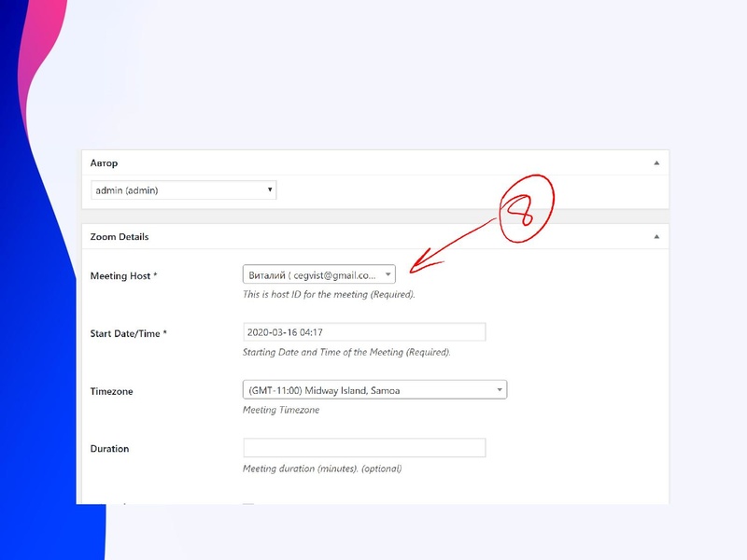Open the Meeting Host dropdown
Image resolution: width=747 pixels, height=560 pixels.
[x=318, y=274]
